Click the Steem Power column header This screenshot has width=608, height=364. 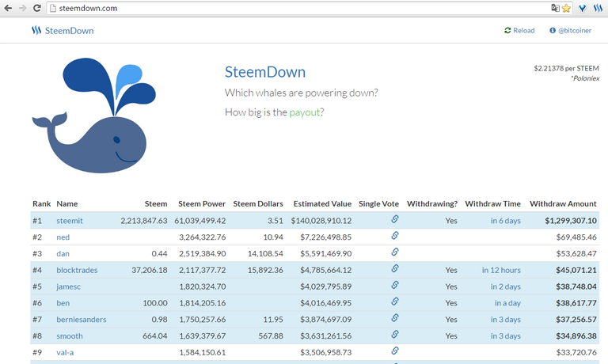202,204
